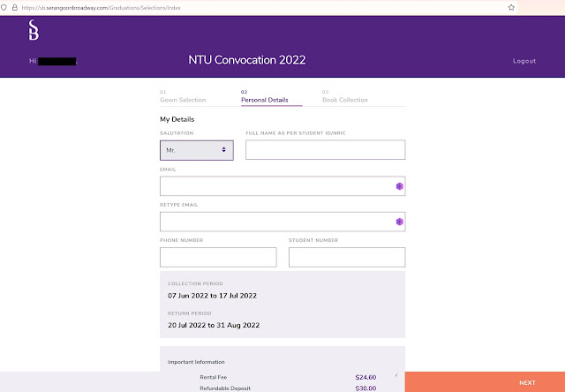Click the shield icon in address bar
The height and width of the screenshot is (392, 565).
pyautogui.click(x=4, y=7)
